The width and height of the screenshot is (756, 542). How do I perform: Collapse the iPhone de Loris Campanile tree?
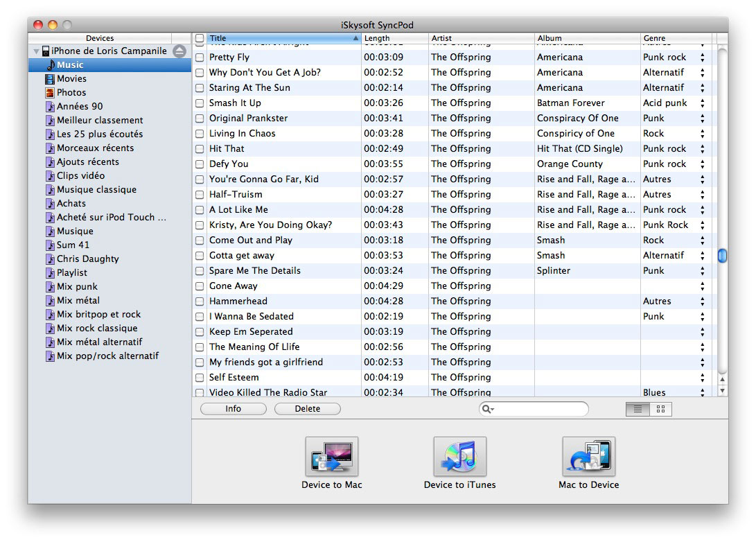tap(35, 51)
